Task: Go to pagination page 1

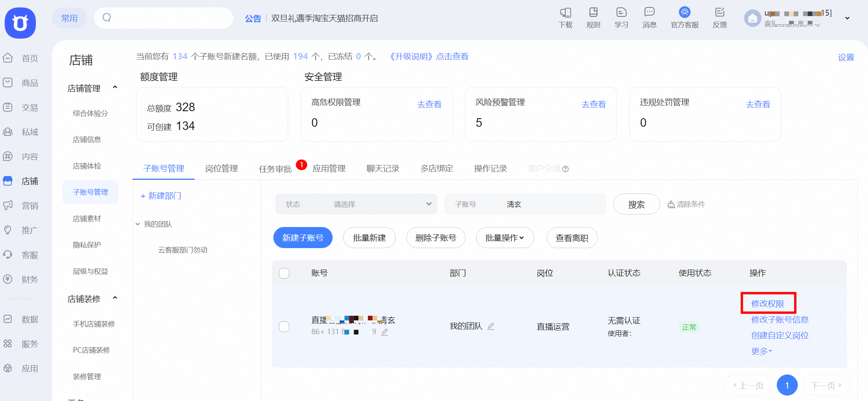Action: pyautogui.click(x=787, y=385)
